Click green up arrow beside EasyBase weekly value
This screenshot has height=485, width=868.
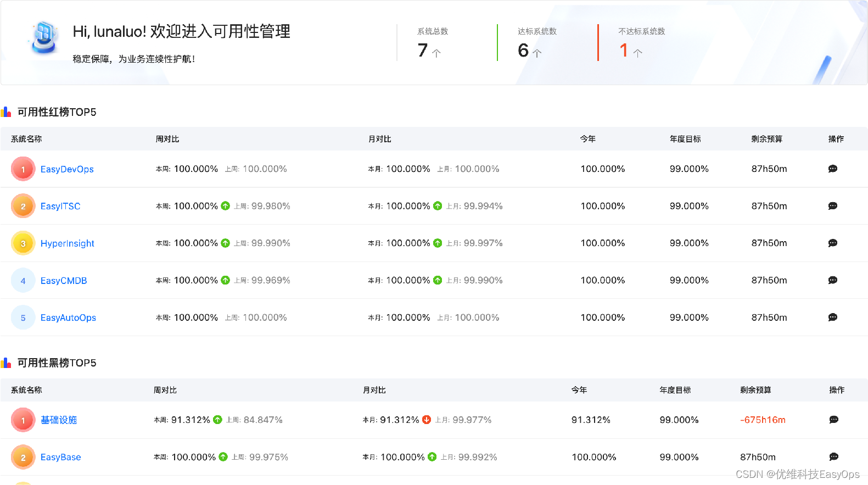(x=223, y=457)
